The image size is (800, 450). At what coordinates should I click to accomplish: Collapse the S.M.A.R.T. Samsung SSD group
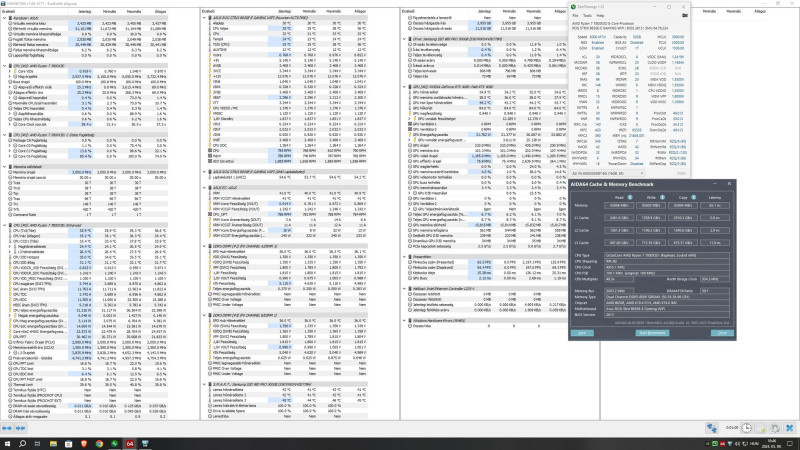205,385
